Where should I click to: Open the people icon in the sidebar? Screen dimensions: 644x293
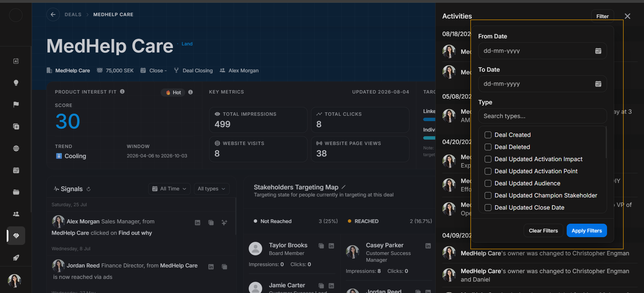[x=16, y=214]
